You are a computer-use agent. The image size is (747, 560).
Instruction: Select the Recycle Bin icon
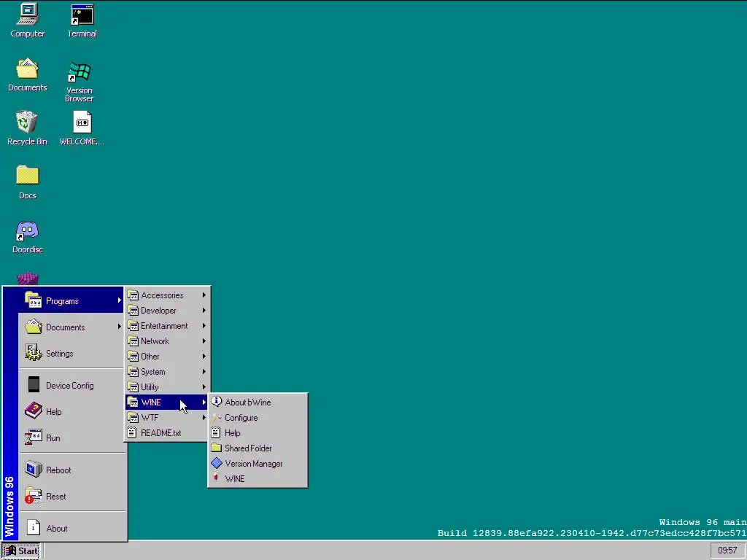tap(27, 128)
